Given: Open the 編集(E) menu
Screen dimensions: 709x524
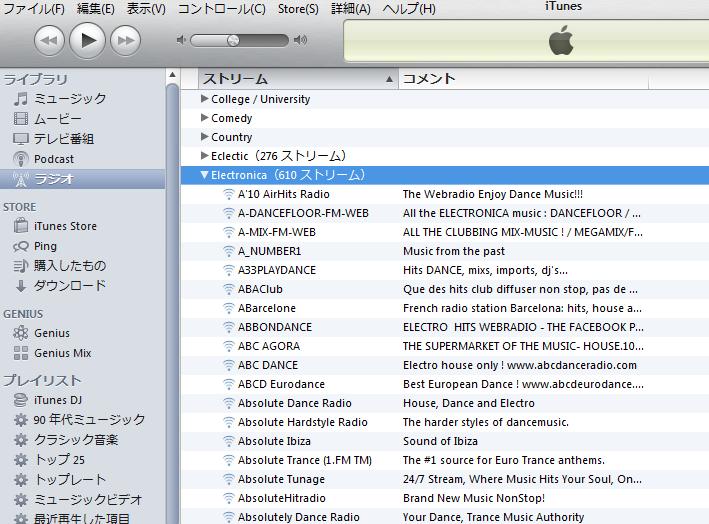Looking at the screenshot, I should 95,9.
